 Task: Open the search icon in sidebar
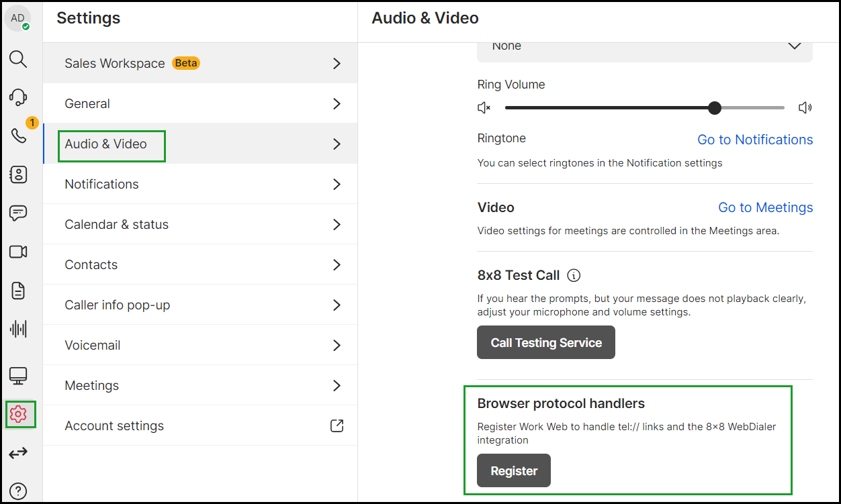coord(18,59)
